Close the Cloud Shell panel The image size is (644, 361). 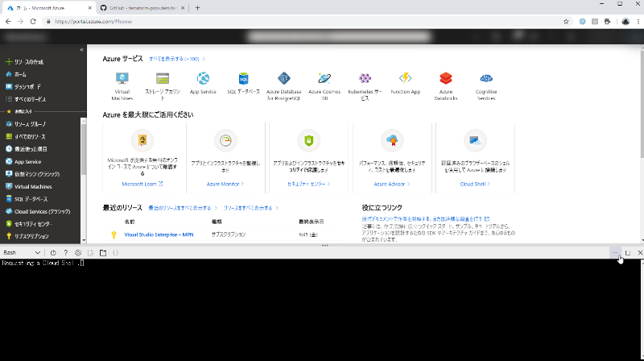640,253
